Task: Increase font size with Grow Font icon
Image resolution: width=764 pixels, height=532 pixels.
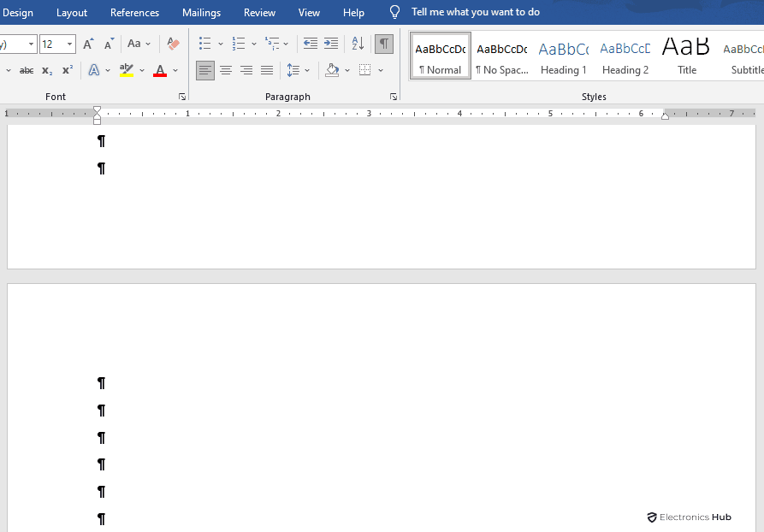Action: pyautogui.click(x=88, y=44)
